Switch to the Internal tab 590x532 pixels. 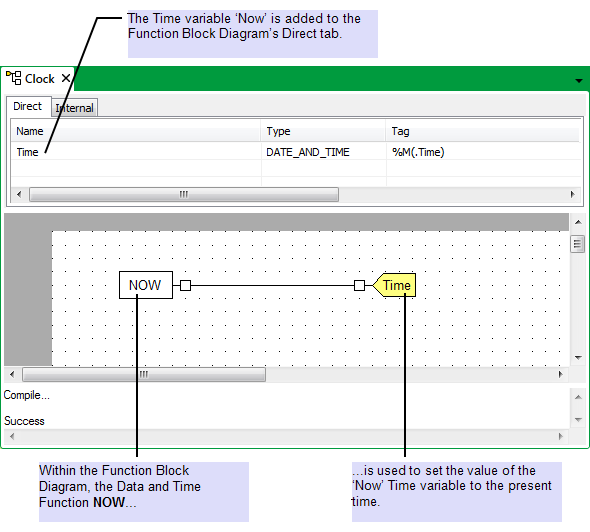(x=75, y=108)
